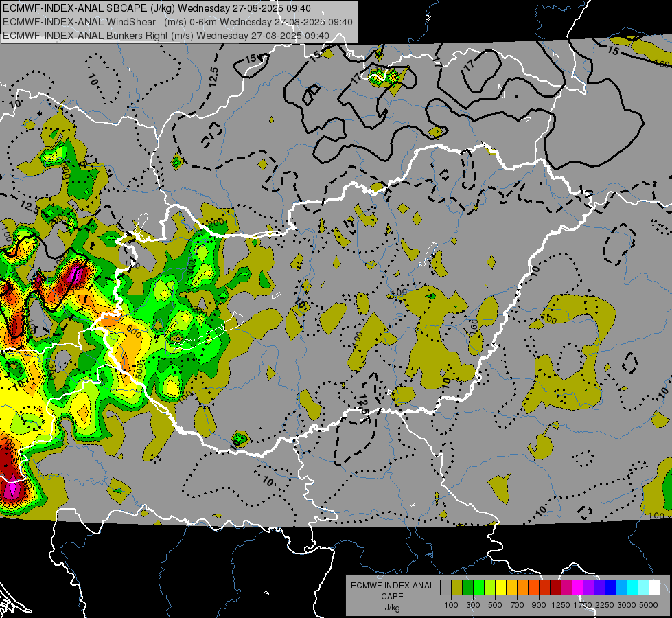672x618 pixels.
Task: Click the 500 label under the legend
Action: point(495,605)
